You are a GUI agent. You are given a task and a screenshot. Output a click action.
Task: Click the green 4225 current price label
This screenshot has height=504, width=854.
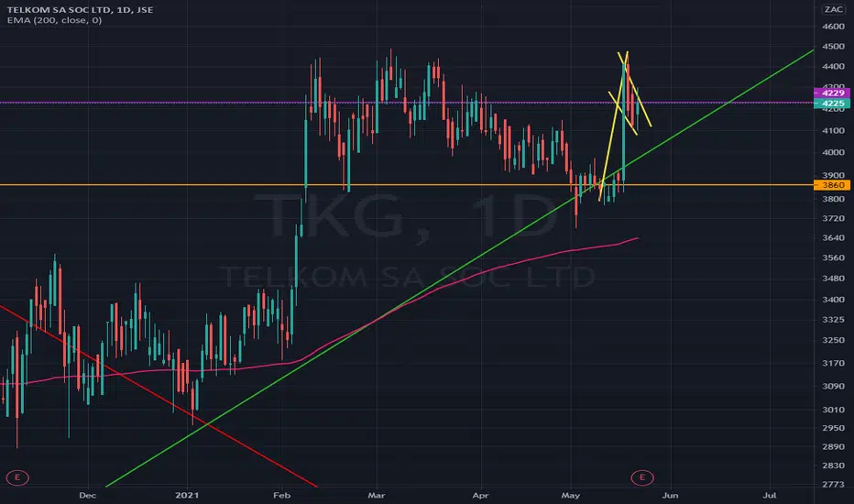pos(832,104)
